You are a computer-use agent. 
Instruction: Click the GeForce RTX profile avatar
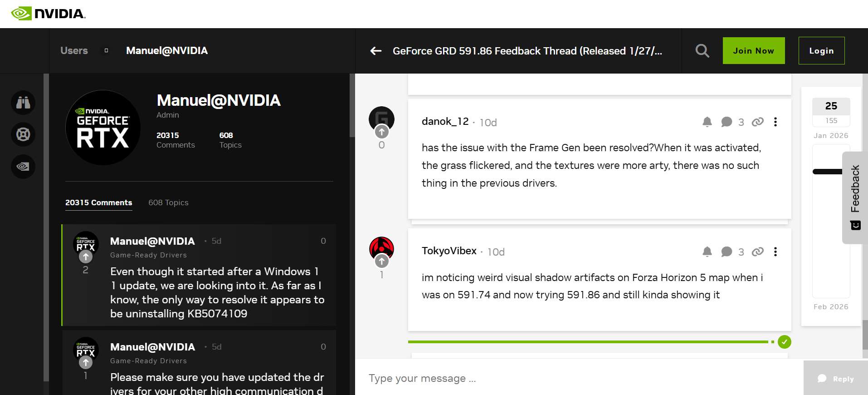coord(103,128)
